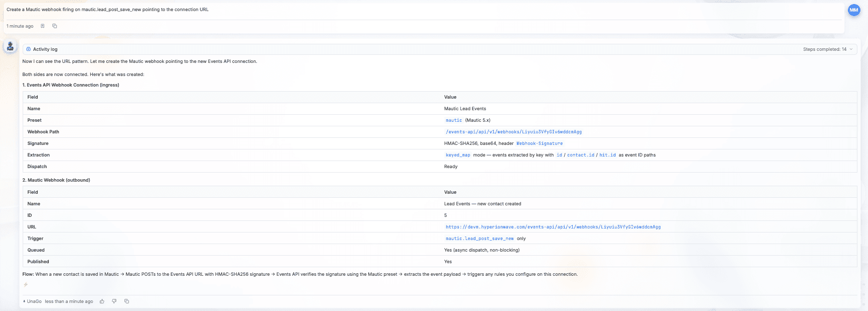This screenshot has height=311, width=868.
Task: Click the UnaGo author label
Action: 34,301
